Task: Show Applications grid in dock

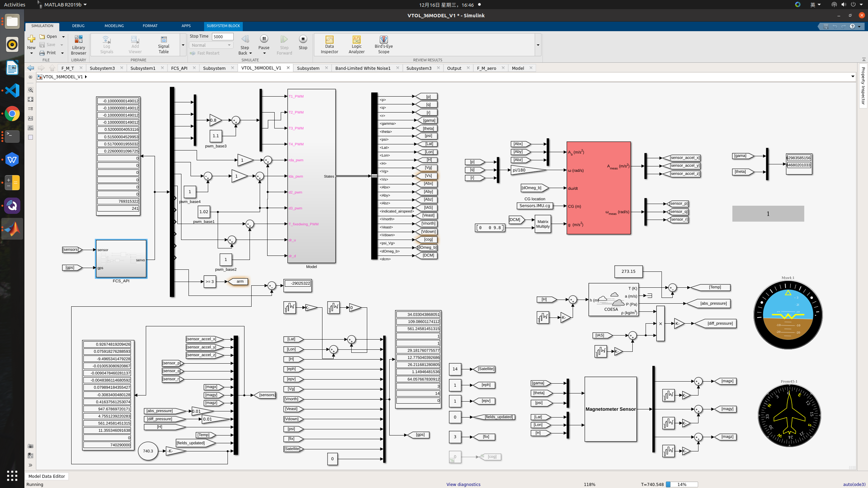Action: pyautogui.click(x=12, y=475)
